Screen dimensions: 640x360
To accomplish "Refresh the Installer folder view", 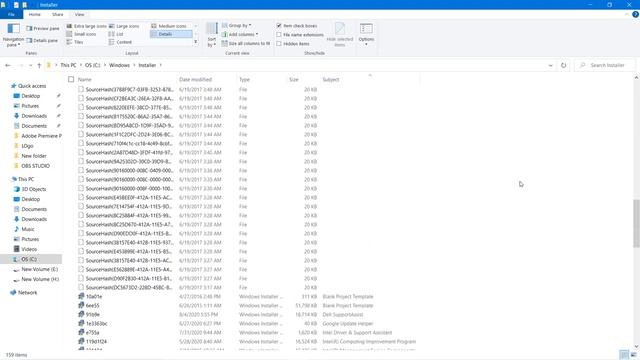I will pyautogui.click(x=564, y=65).
